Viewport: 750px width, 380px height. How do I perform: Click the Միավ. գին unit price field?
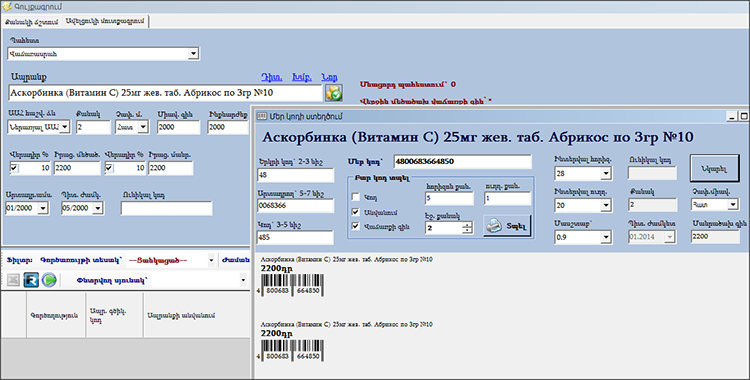pos(178,127)
